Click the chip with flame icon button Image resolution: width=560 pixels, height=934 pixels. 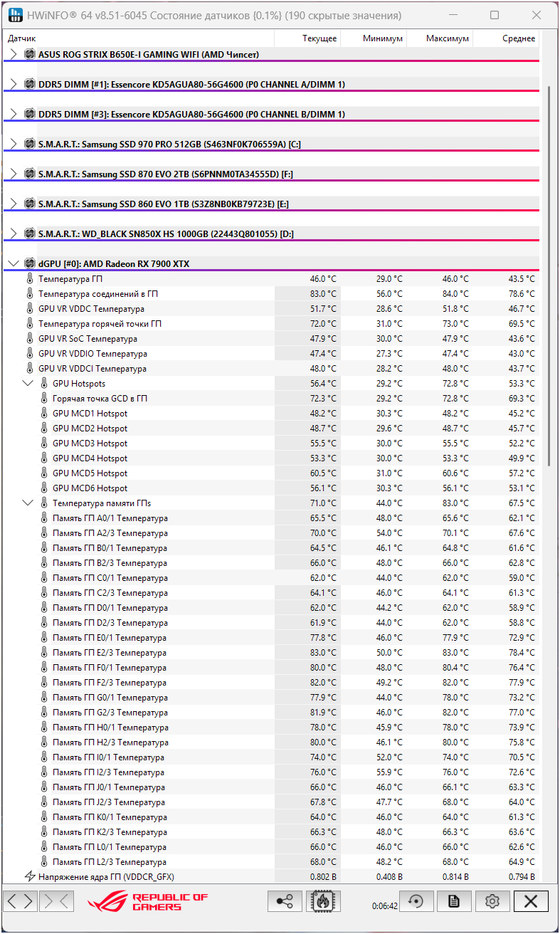coord(323,901)
